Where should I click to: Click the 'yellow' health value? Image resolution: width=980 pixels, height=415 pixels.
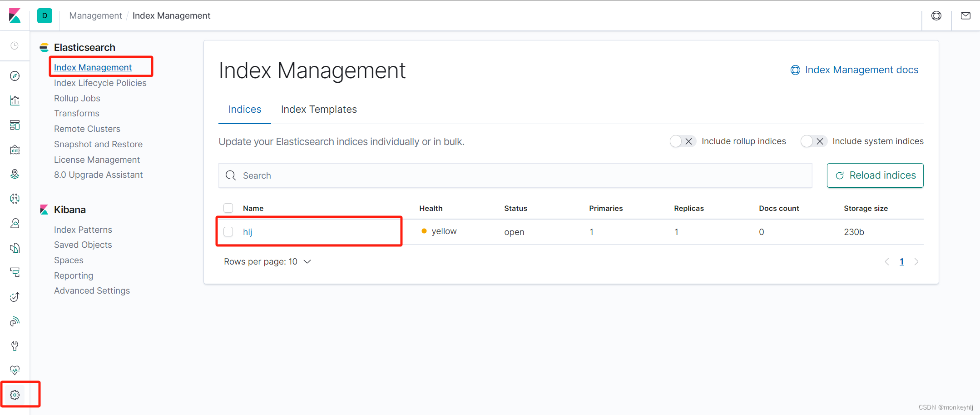click(x=444, y=231)
